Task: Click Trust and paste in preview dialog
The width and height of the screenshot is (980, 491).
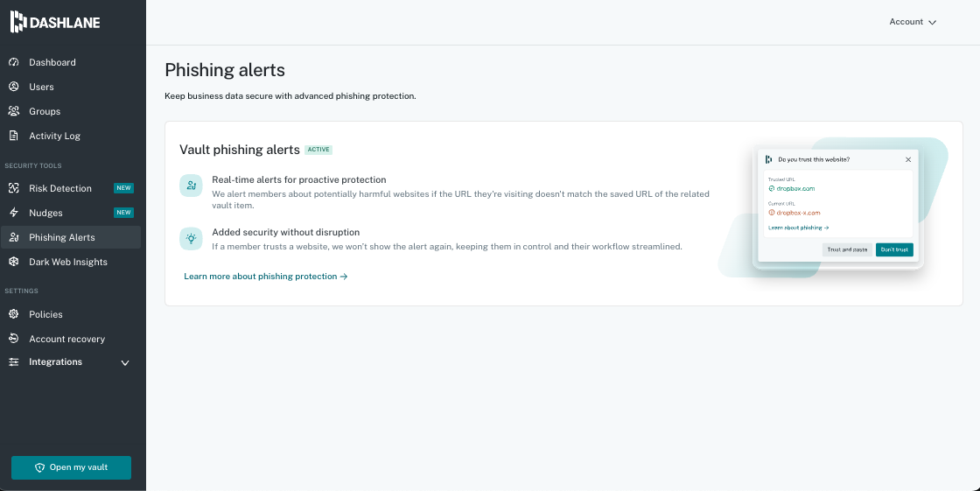Action: 847,249
